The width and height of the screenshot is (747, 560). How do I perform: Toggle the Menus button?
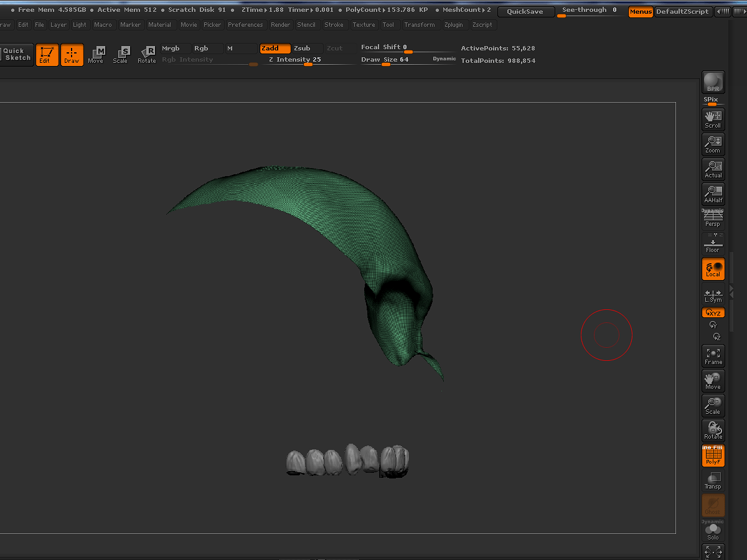[641, 12]
